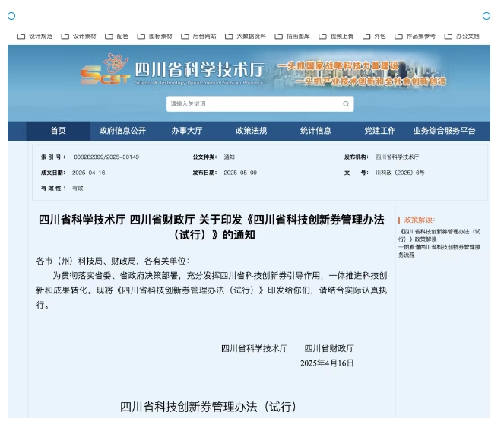The width and height of the screenshot is (504, 444).
Task: Open the 插画图库 bookmark folder
Action: [292, 36]
